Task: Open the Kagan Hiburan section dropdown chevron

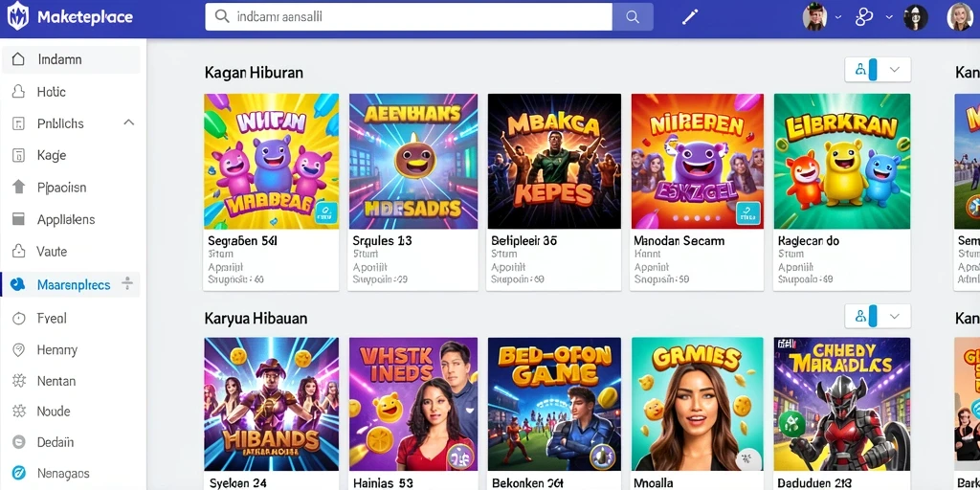Action: tap(895, 70)
